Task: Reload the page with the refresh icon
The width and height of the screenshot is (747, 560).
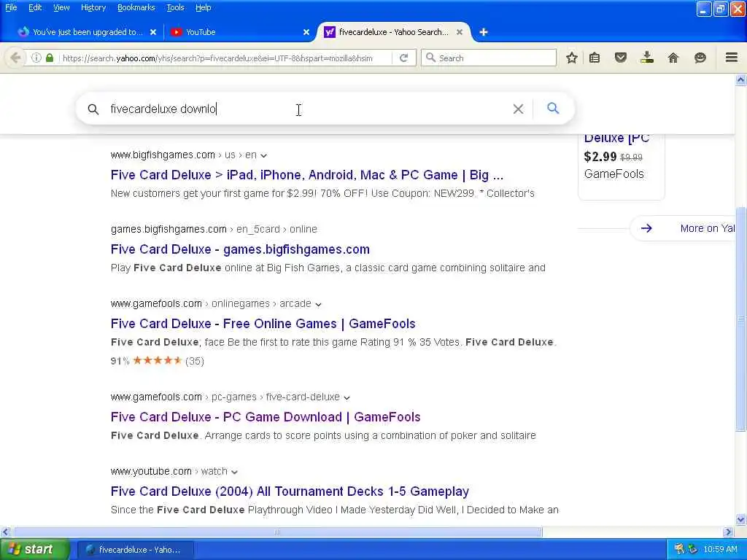Action: [x=403, y=58]
